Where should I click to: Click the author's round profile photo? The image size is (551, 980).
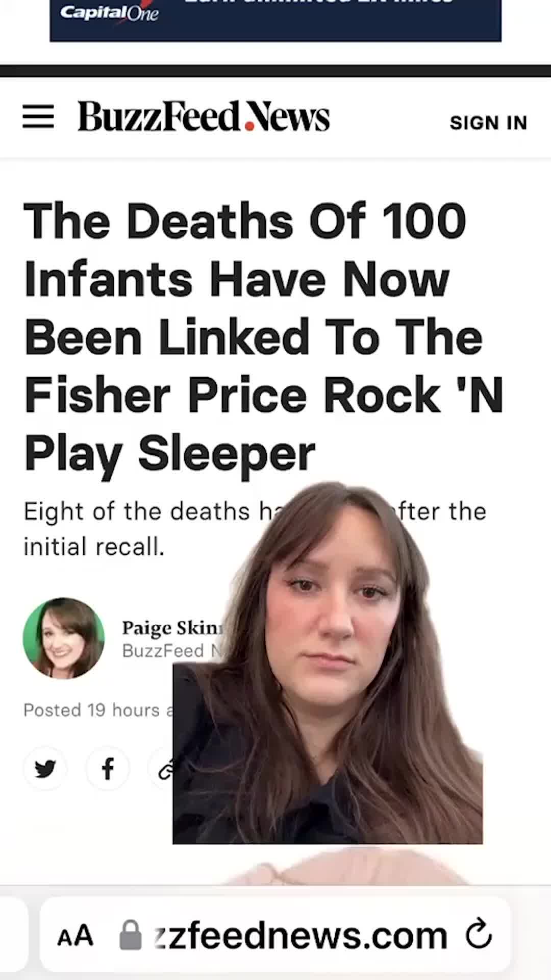tap(64, 638)
